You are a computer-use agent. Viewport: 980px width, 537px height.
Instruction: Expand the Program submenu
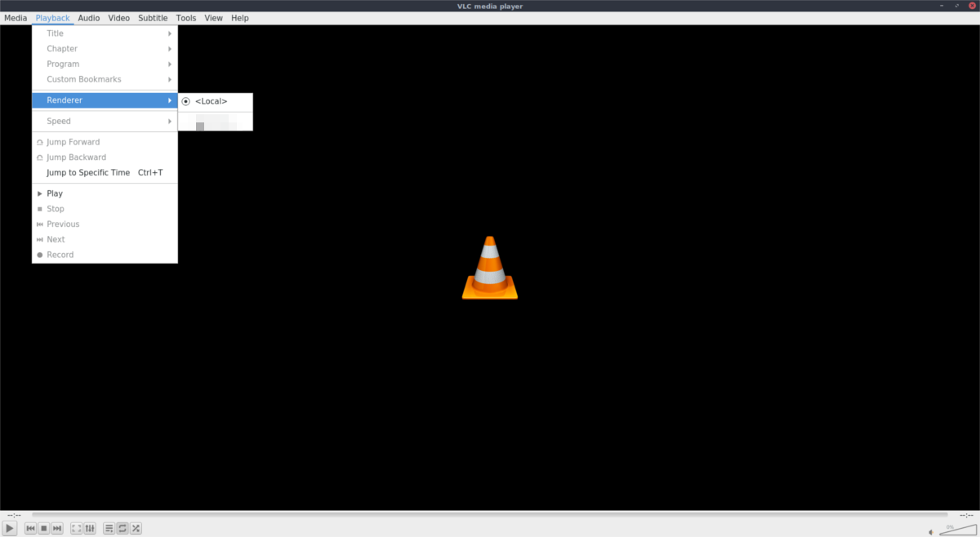(x=105, y=64)
